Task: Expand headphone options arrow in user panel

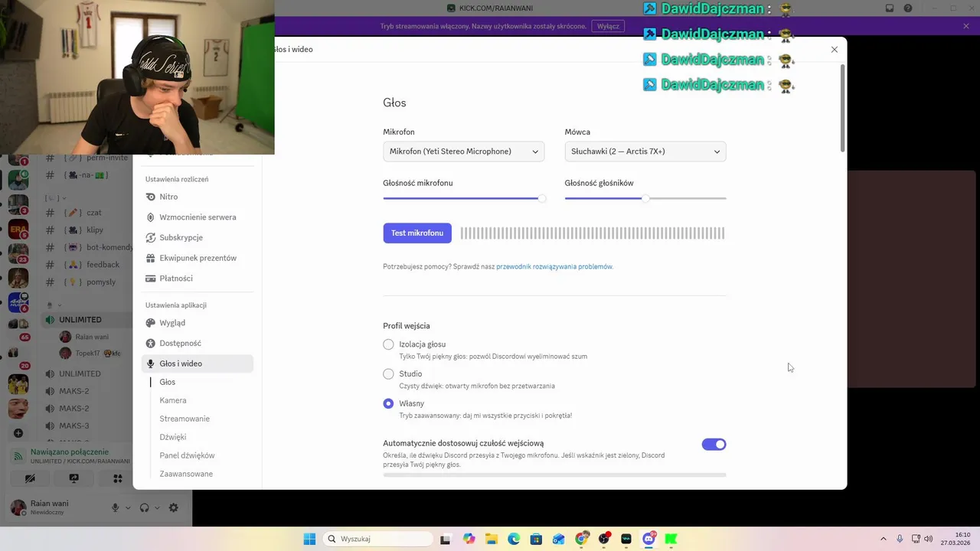Action: tap(157, 507)
